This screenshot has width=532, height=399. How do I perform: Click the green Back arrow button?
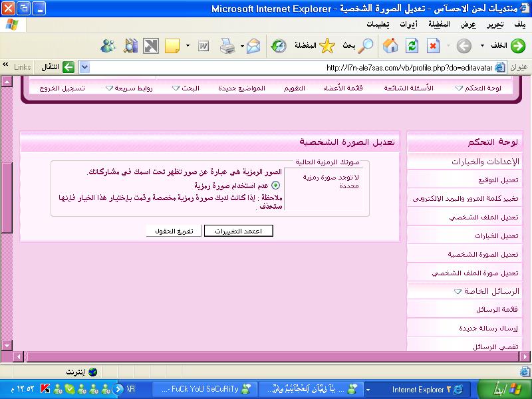click(517, 46)
